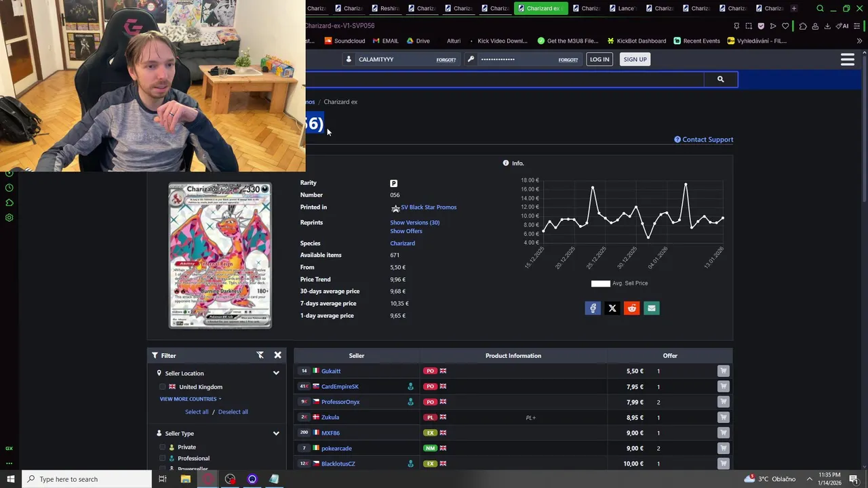868x488 pixels.
Task: Open Contact Support link
Action: [703, 140]
